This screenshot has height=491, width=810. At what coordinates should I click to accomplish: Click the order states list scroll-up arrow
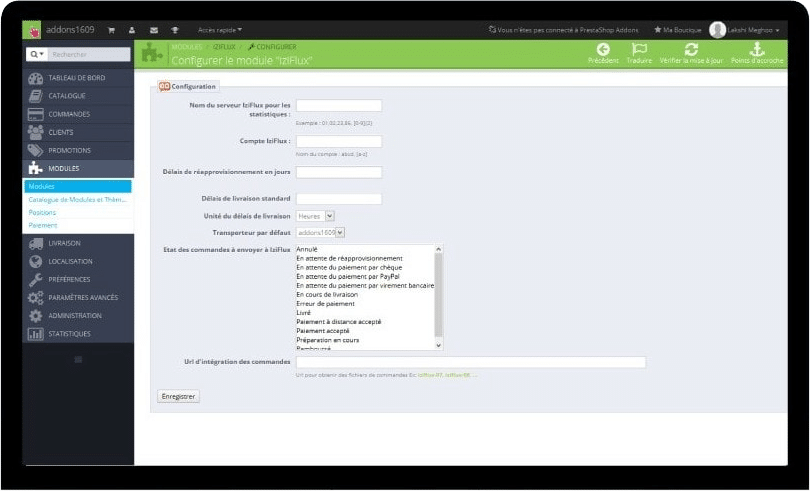[439, 249]
